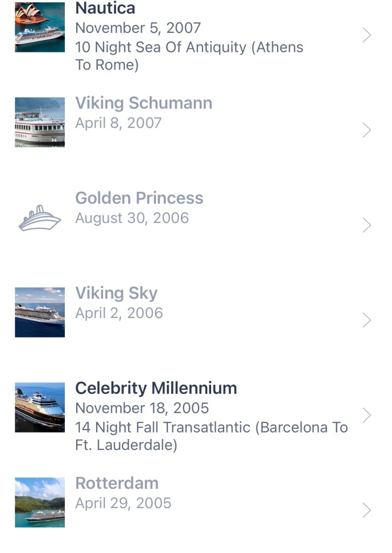
Task: Tap the Celebrity Millennium ship image
Action: [39, 407]
